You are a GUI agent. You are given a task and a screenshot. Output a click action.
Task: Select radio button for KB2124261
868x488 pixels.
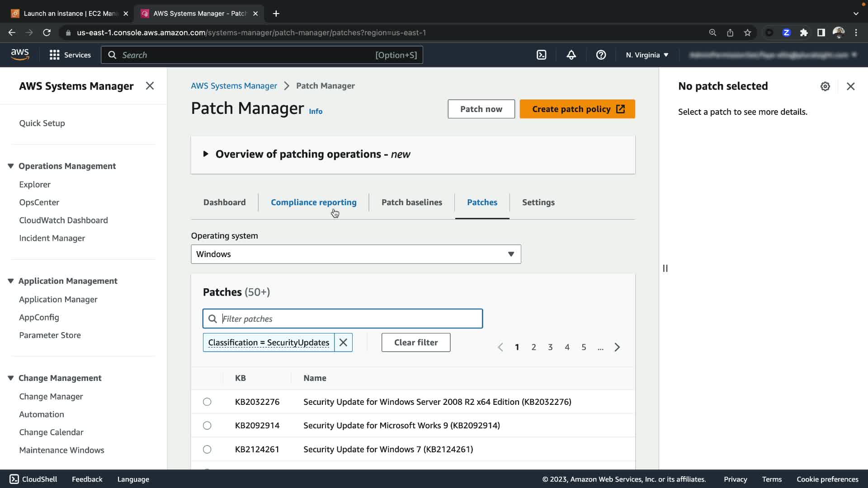[207, 449]
